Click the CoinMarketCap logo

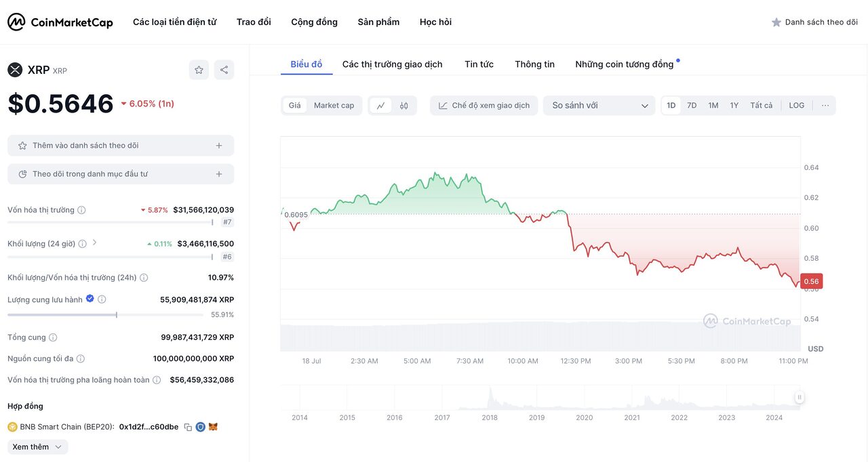60,22
